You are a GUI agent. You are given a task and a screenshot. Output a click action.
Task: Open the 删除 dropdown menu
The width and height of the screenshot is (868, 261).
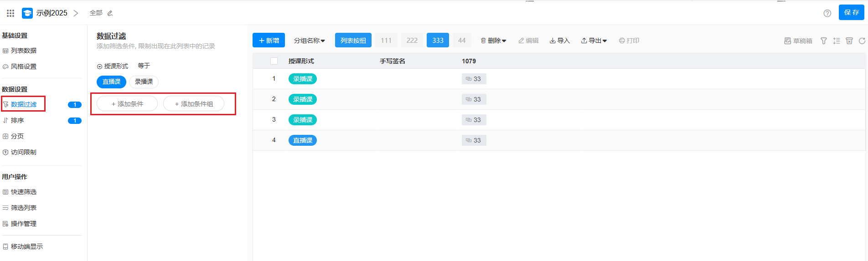[x=493, y=41]
